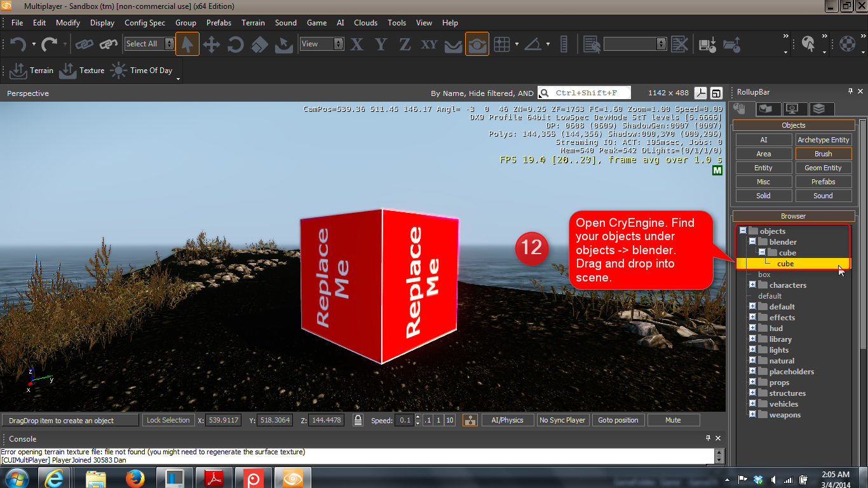Click the Save selected objects icon
The image size is (868, 488).
tap(708, 44)
